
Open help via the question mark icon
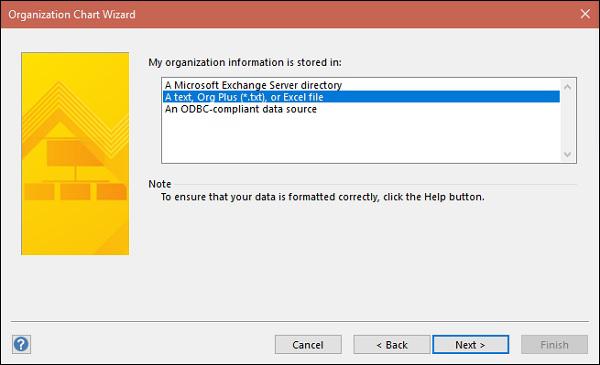click(x=21, y=344)
